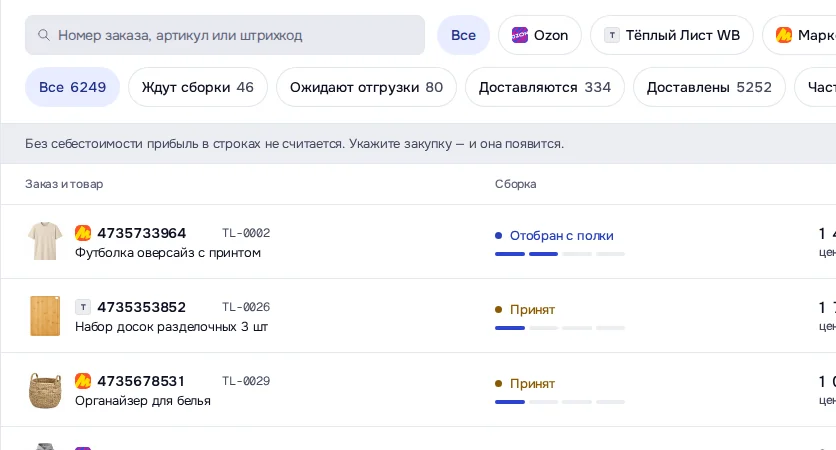Click Market icon beside order 4735733964

(x=83, y=233)
